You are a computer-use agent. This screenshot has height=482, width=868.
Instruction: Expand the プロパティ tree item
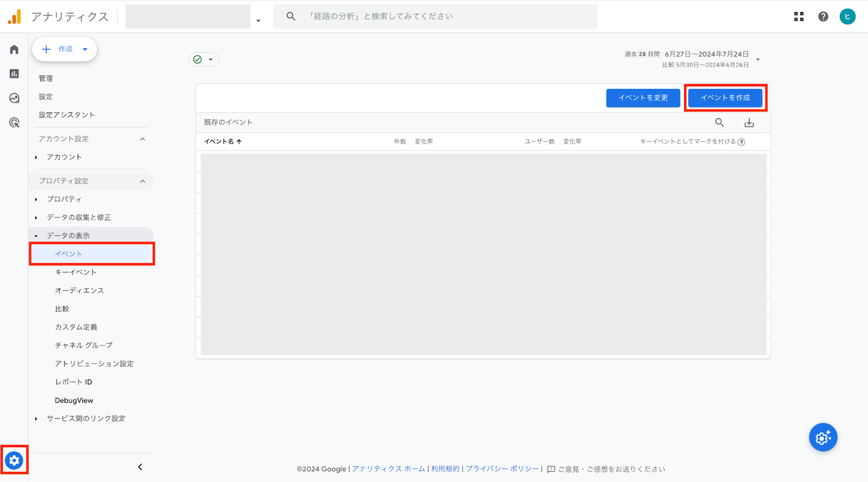[36, 200]
